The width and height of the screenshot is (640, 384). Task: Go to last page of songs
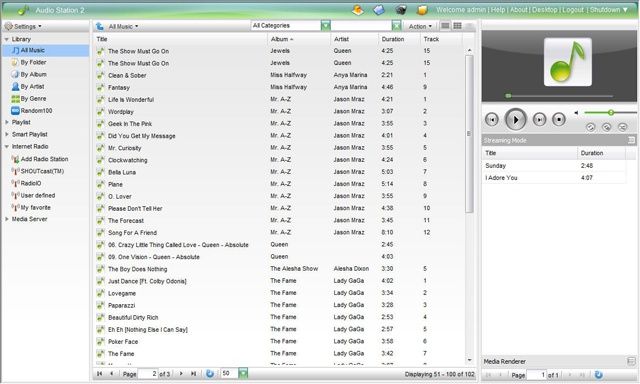click(193, 373)
